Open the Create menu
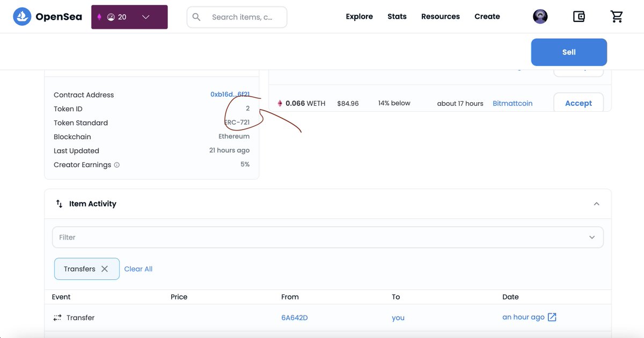The image size is (644, 338). (487, 17)
